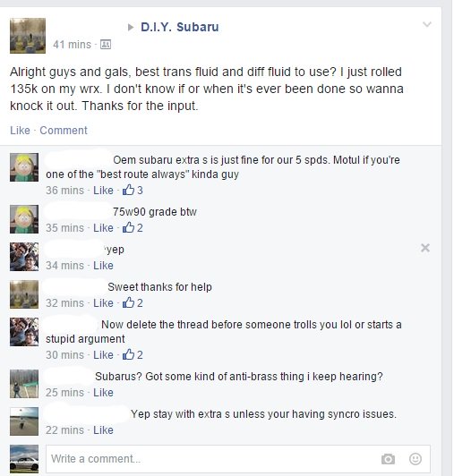Open the original poster's profile thumbnail
This screenshot has width=454, height=476.
(28, 36)
